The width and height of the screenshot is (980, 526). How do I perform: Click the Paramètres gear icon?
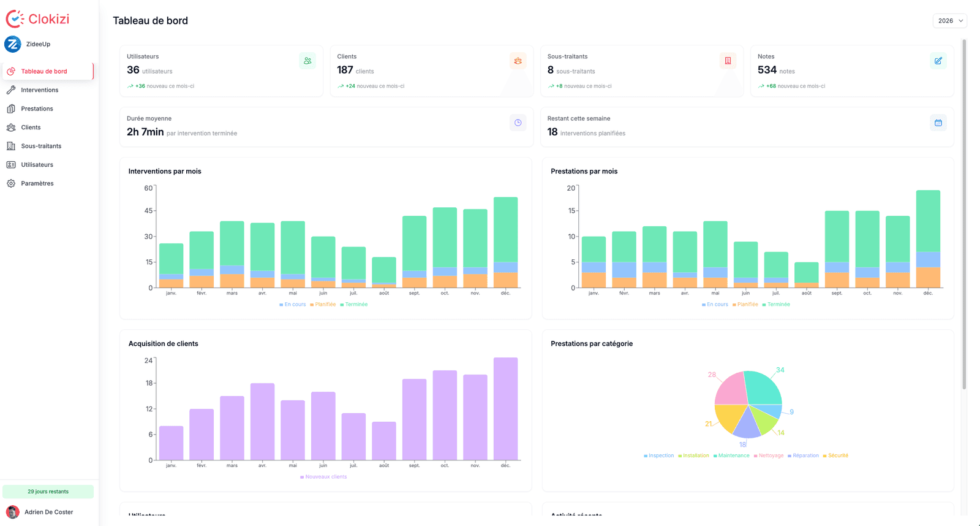tap(11, 183)
